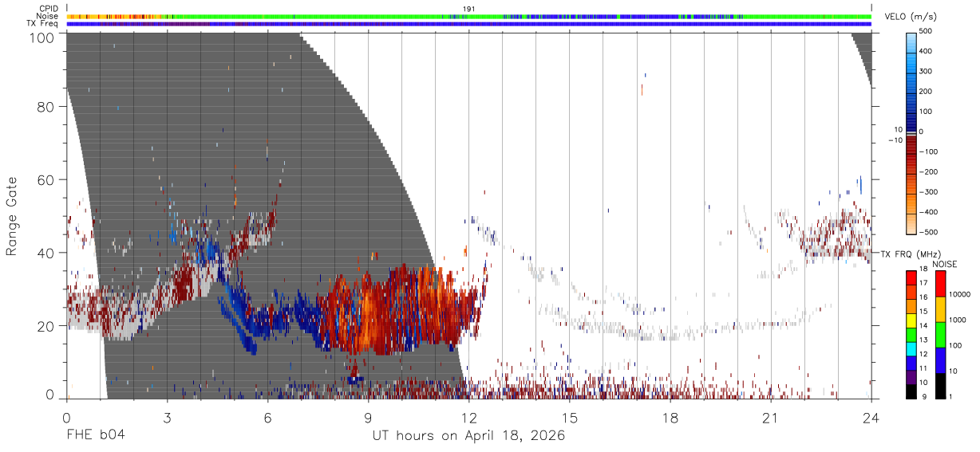
Task: Click the x-axis tick label '0'
Action: coord(66,418)
